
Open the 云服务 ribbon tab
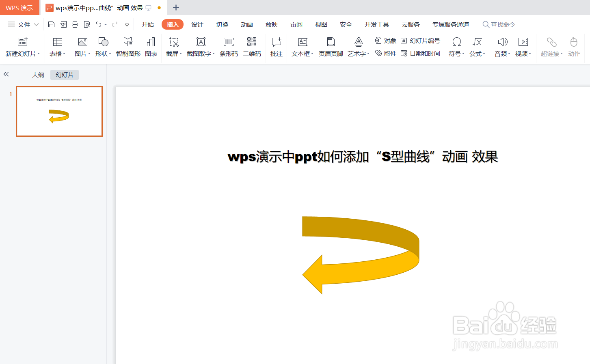[x=411, y=24]
